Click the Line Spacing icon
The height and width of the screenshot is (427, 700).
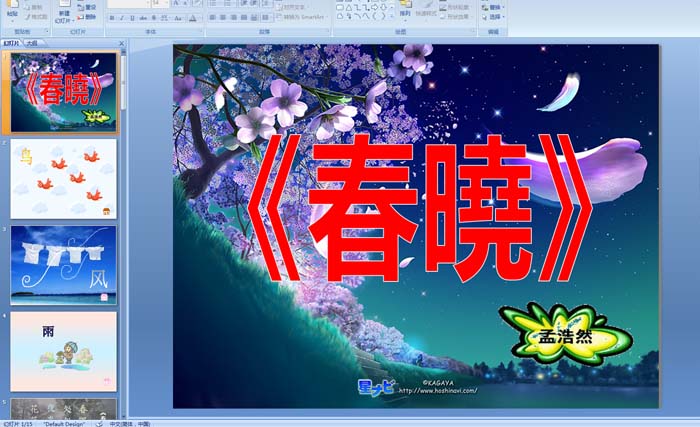tap(266, 3)
